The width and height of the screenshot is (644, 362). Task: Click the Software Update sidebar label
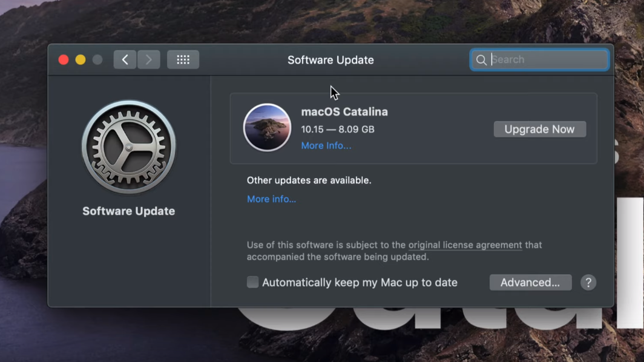point(128,211)
